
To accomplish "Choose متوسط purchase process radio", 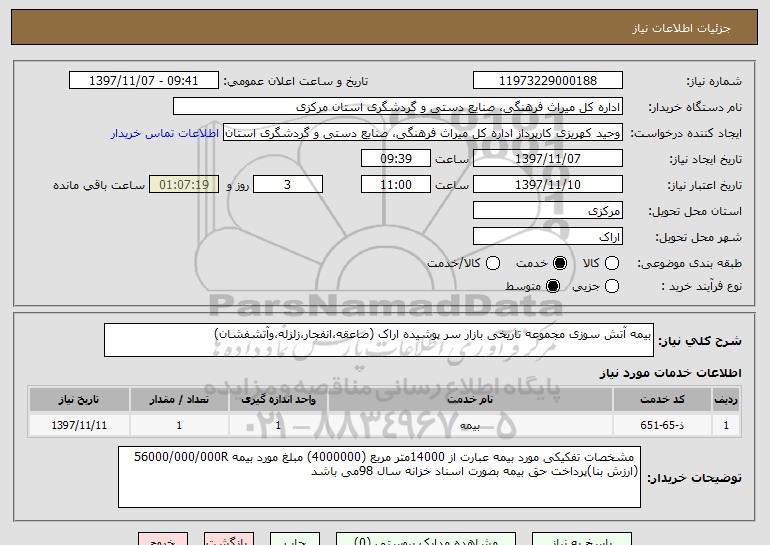I will coord(553,286).
